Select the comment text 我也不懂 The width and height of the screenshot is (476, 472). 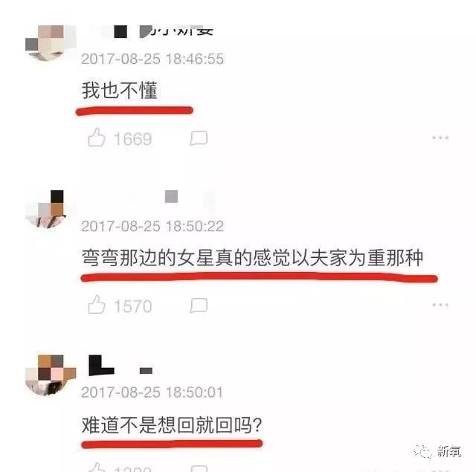click(x=120, y=91)
